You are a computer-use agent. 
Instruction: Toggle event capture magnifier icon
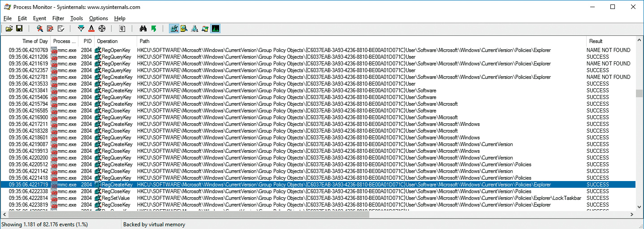pyautogui.click(x=39, y=29)
